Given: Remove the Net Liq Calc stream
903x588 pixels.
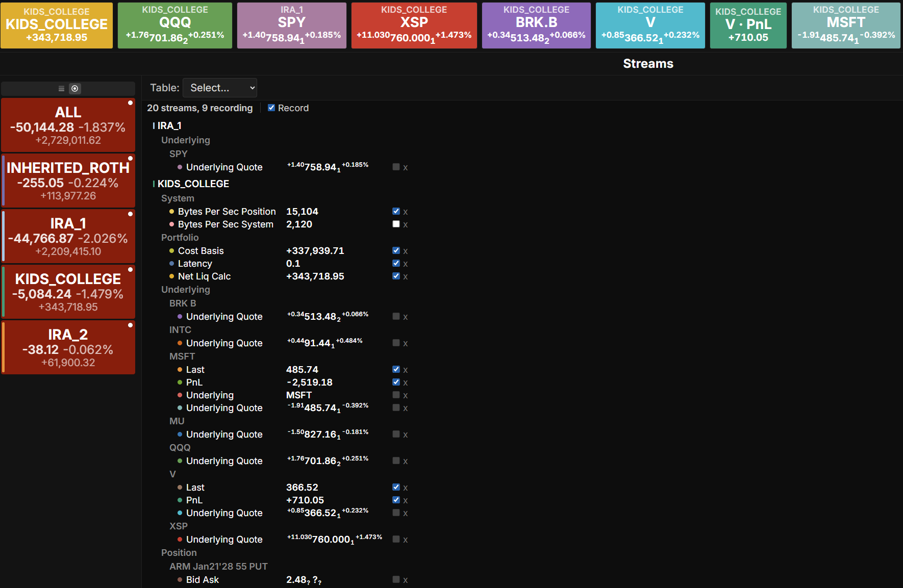Looking at the screenshot, I should pyautogui.click(x=406, y=277).
